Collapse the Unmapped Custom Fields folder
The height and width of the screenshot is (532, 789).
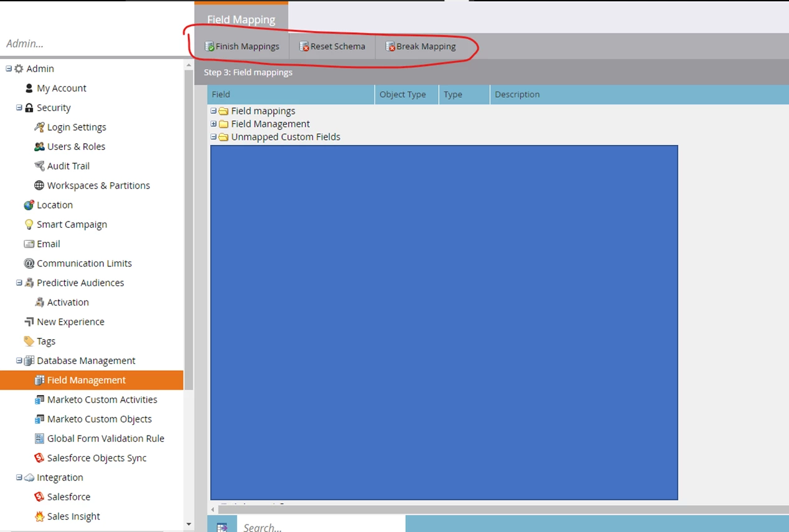tap(213, 137)
